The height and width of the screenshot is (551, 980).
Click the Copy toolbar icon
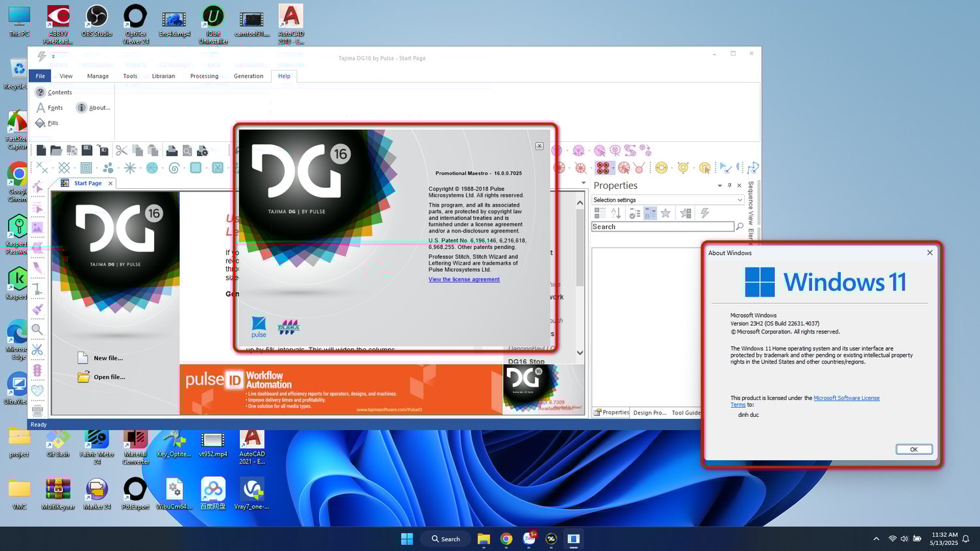(x=138, y=151)
